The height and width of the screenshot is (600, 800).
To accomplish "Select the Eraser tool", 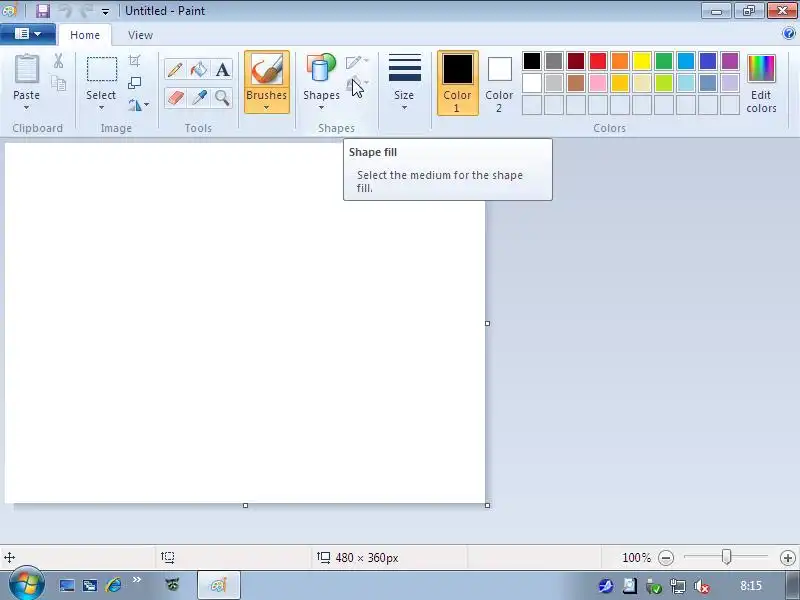I will (x=174, y=97).
